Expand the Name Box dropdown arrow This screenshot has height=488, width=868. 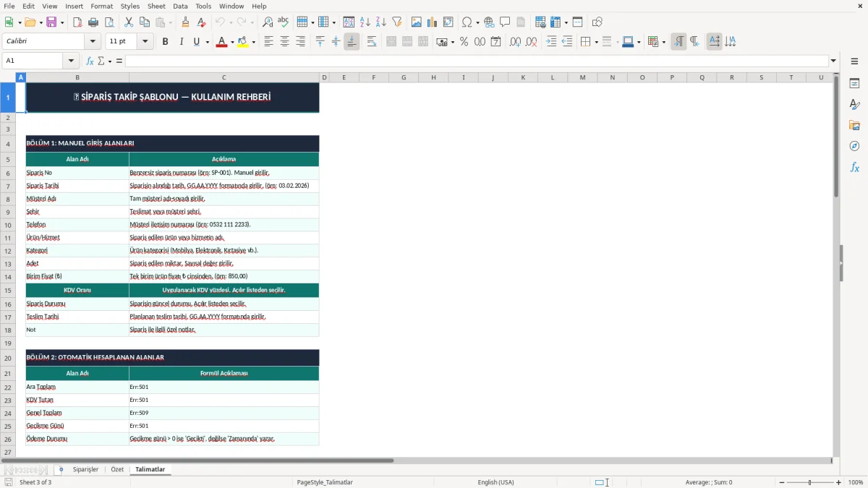click(71, 61)
